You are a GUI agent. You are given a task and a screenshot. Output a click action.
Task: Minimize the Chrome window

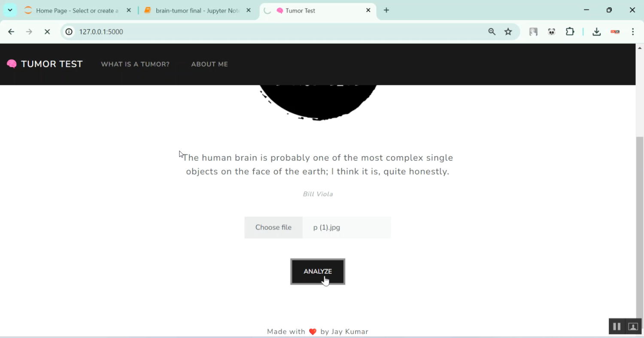click(586, 10)
